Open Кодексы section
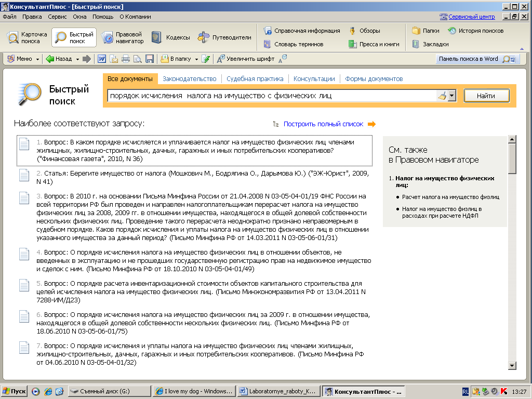The width and height of the screenshot is (532, 399). pos(170,37)
